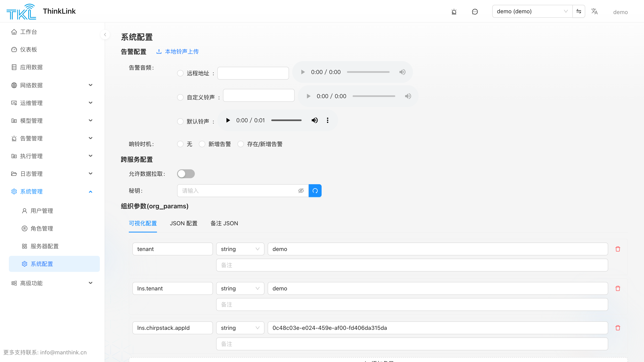Click the remote address audio seek bar
The image size is (644, 362).
368,72
